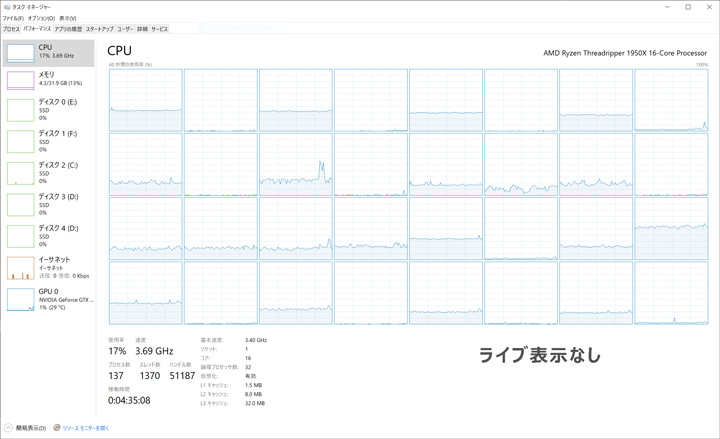Click the thread count 1370

(150, 376)
